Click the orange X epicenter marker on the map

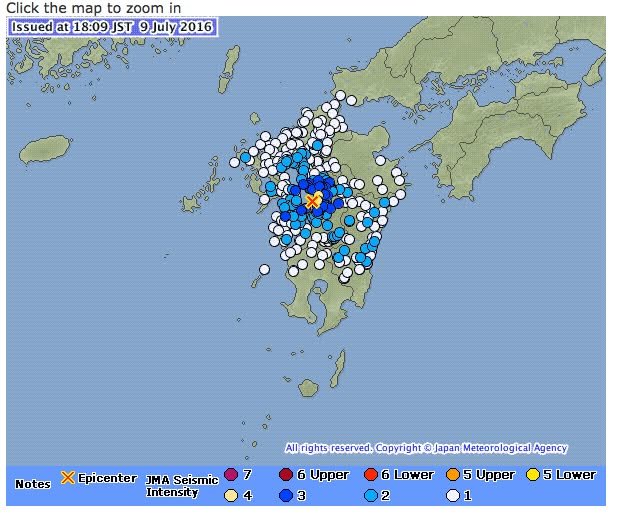(312, 201)
